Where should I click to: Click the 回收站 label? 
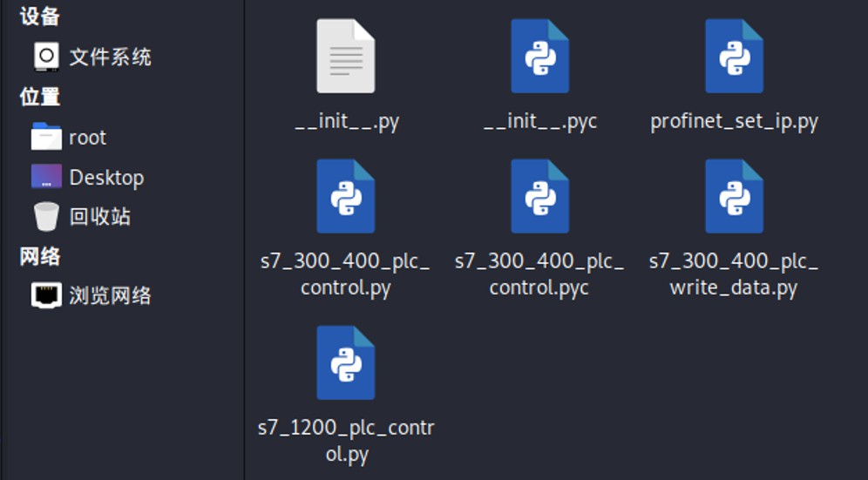[100, 216]
